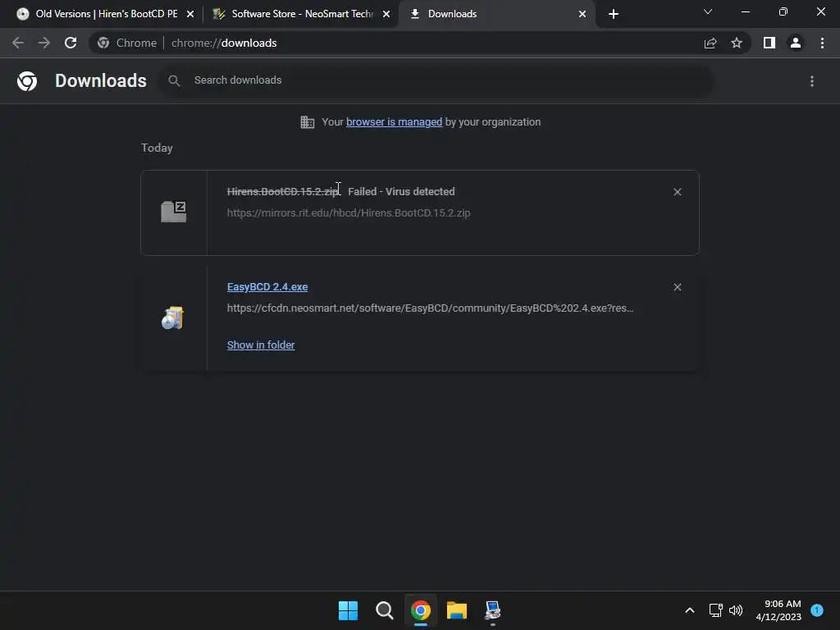The width and height of the screenshot is (840, 630).
Task: Click the Downloads page title
Action: (101, 80)
